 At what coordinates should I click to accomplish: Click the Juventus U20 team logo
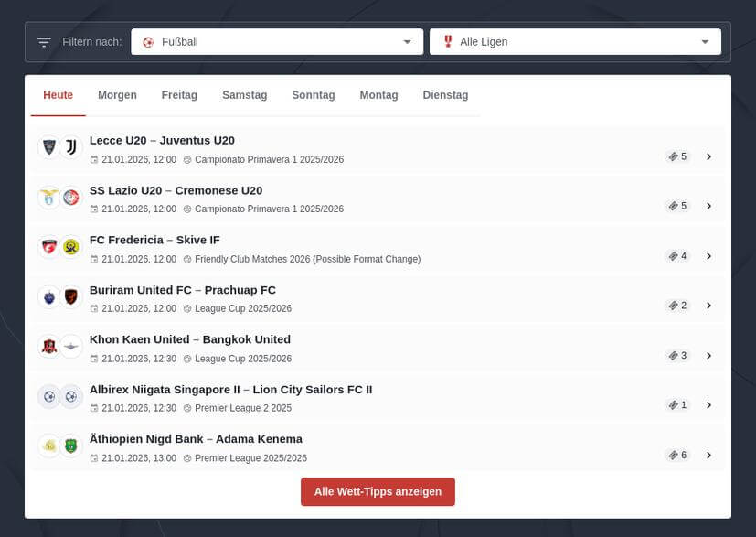pos(71,147)
